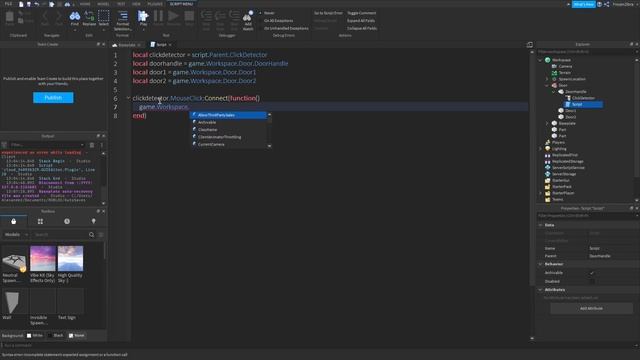640x360 pixels.
Task: Select On Unhandled Exceptions option
Action: pos(284,28)
